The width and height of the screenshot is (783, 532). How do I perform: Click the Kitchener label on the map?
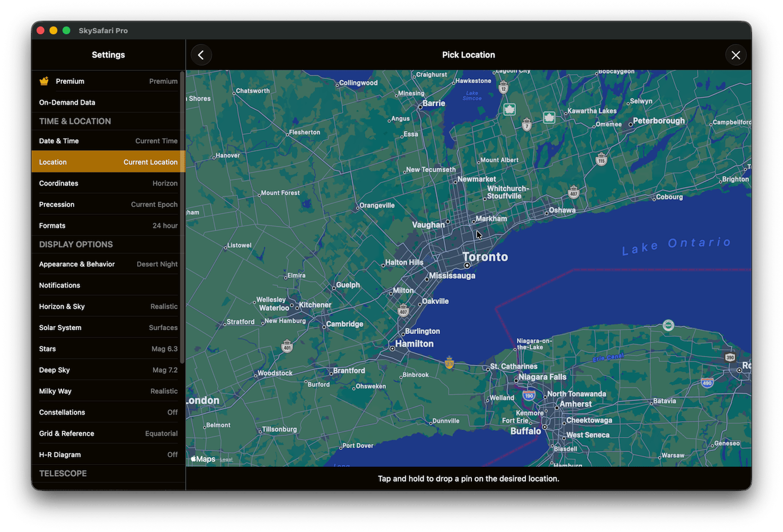coord(315,305)
